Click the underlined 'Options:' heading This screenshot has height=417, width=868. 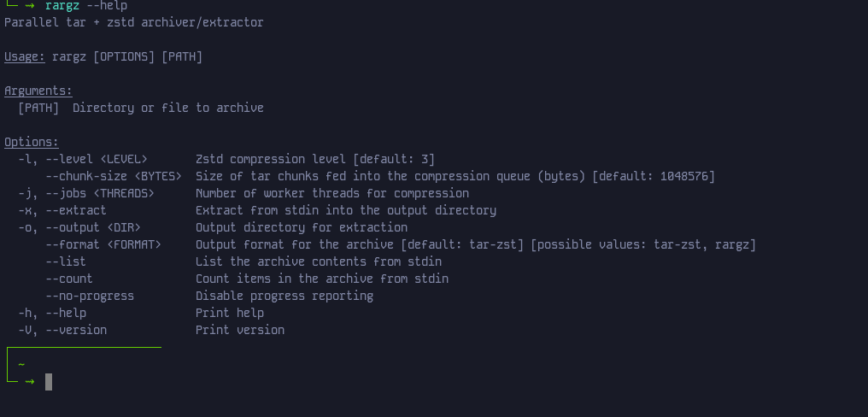pos(32,143)
